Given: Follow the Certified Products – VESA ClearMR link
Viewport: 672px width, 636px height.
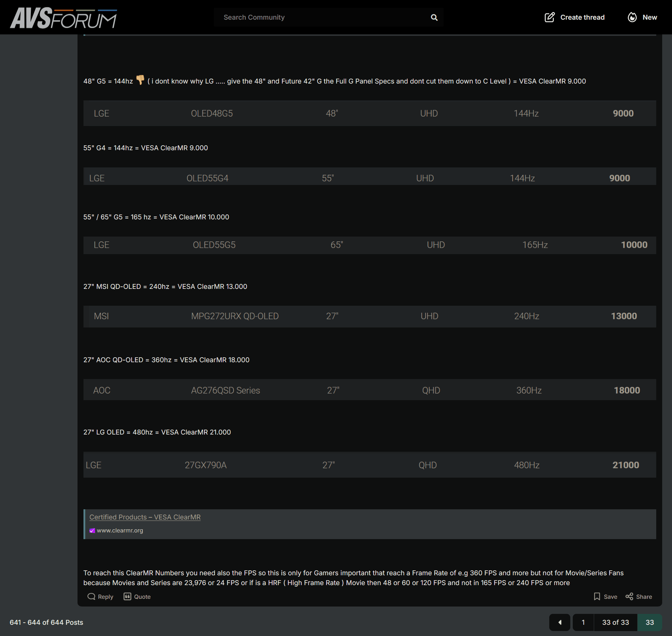Looking at the screenshot, I should 145,517.
